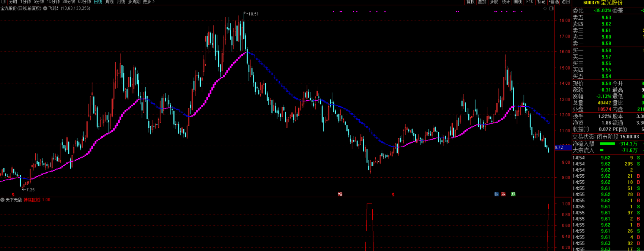Image resolution: width=644 pixels, height=251 pixels.
Task: Click the 涨幅 -3.13% value
Action: pos(603,96)
